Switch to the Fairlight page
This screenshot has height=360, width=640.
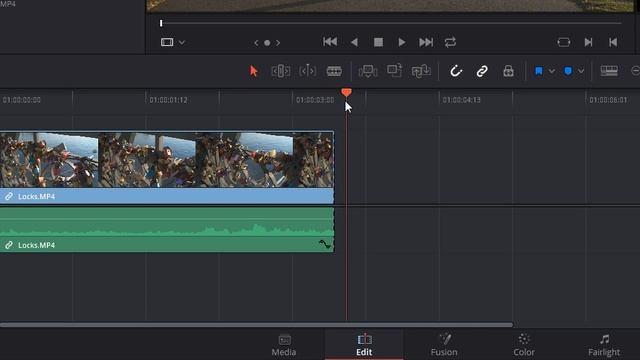(x=604, y=345)
